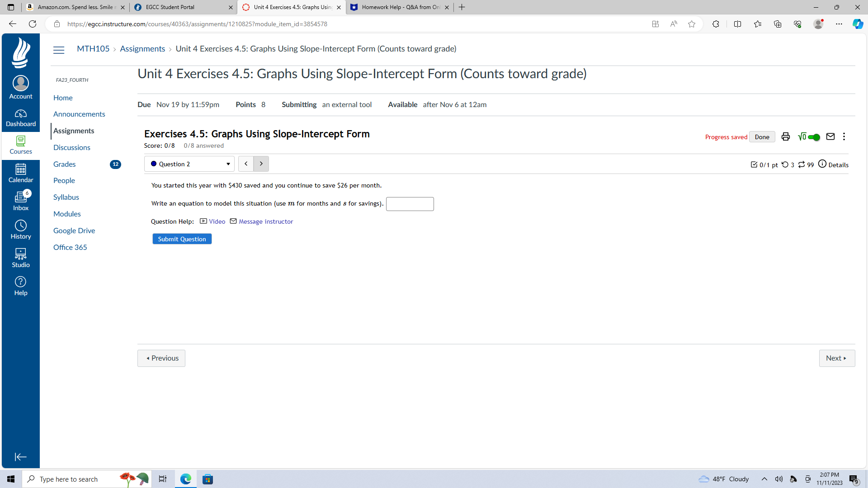The width and height of the screenshot is (868, 488).
Task: Open the hamburger navigation menu
Action: click(58, 50)
